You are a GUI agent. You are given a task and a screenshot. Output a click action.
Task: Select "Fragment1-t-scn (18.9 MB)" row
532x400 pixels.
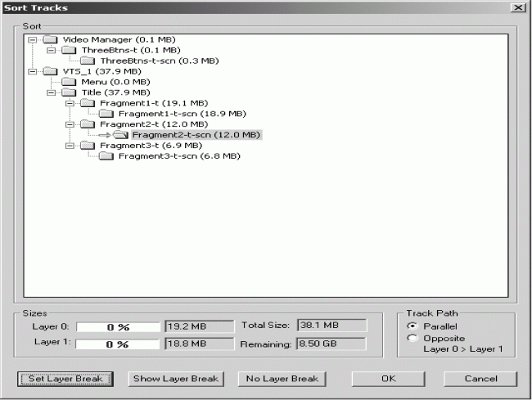coord(183,114)
